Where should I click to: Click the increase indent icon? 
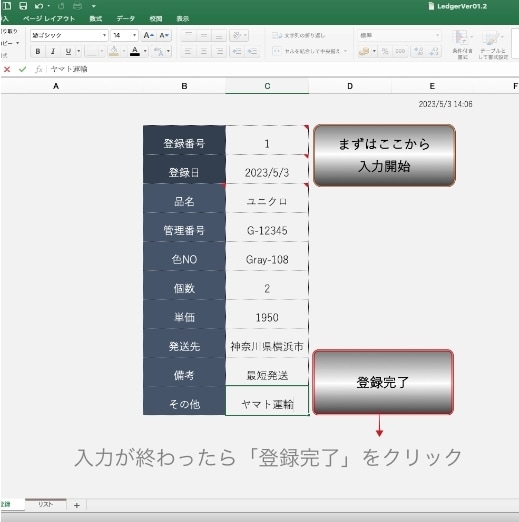pyautogui.click(x=252, y=51)
